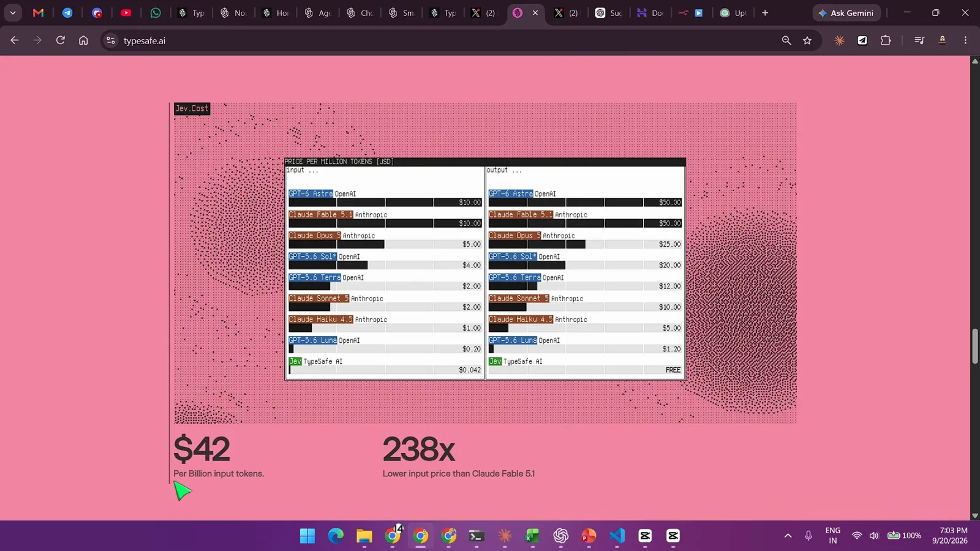Open the media controls icon
980x551 pixels.
[919, 40]
